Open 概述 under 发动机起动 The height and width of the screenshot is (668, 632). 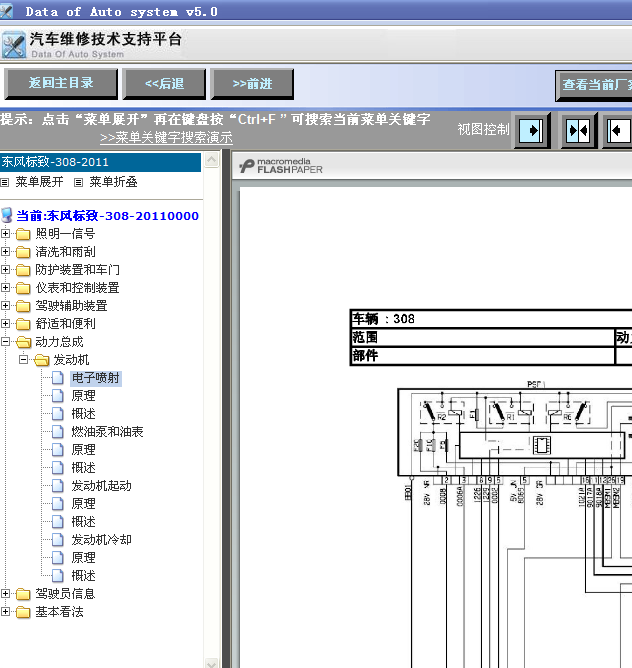pos(84,522)
